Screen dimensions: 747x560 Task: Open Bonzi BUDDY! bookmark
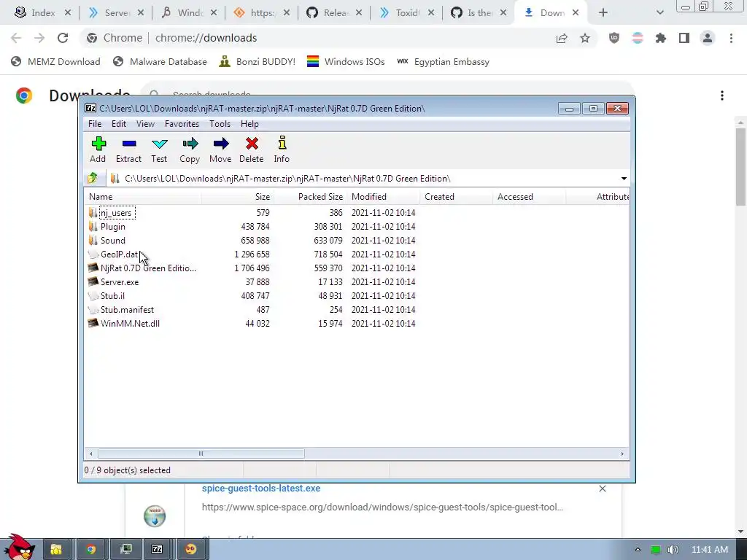[x=258, y=62]
